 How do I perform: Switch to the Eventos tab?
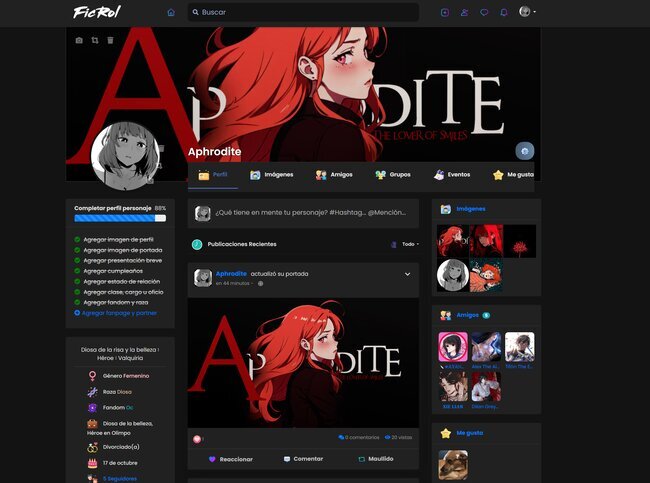[452, 175]
